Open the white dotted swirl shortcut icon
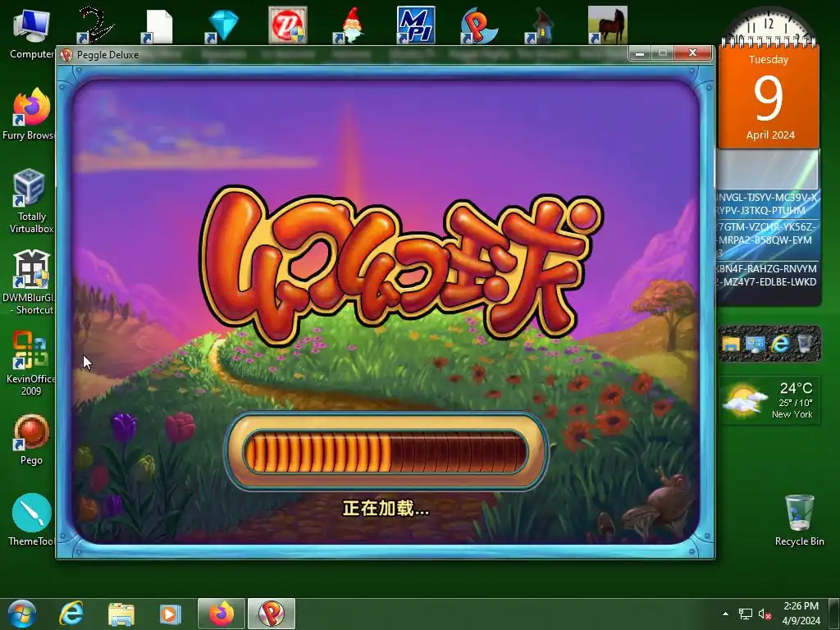Screen dimensions: 840x630 pos(95,25)
